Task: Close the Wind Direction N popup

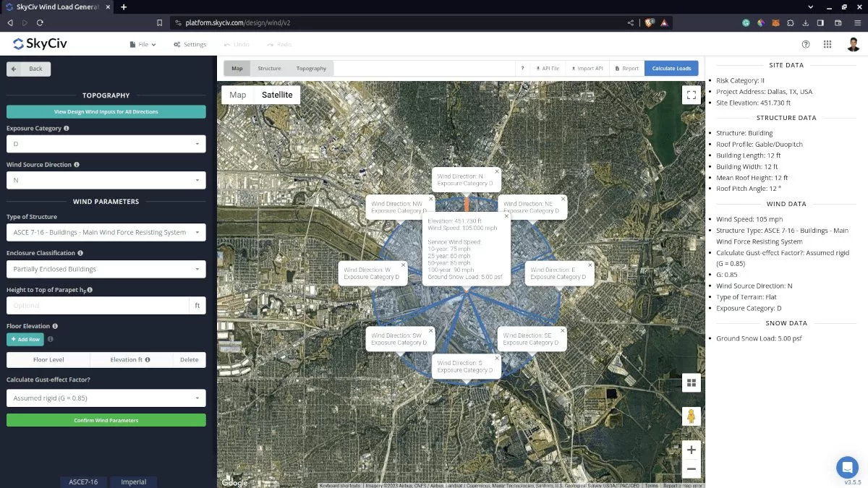Action: coord(497,172)
